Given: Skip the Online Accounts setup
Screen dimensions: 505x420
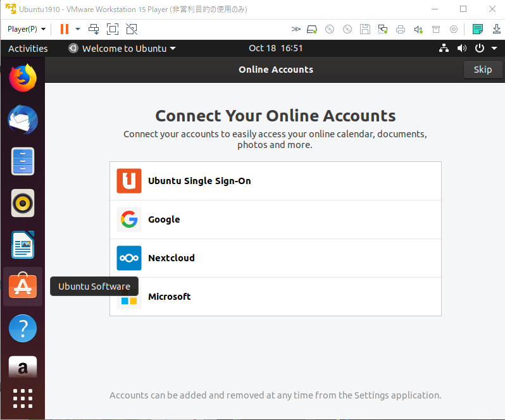Looking at the screenshot, I should pyautogui.click(x=483, y=70).
